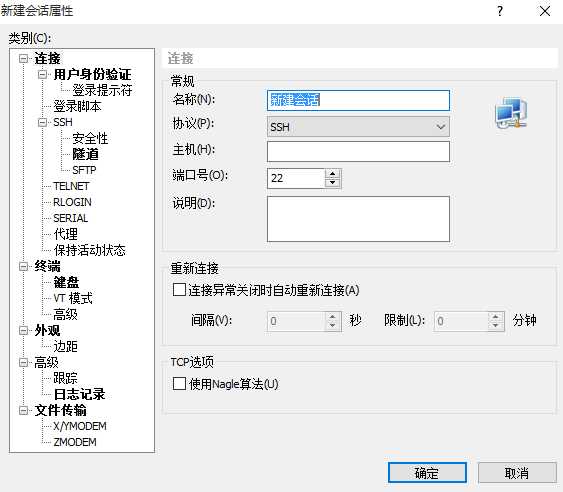This screenshot has height=492, width=563.
Task: Select 安全性 under SSH
Action: point(90,139)
